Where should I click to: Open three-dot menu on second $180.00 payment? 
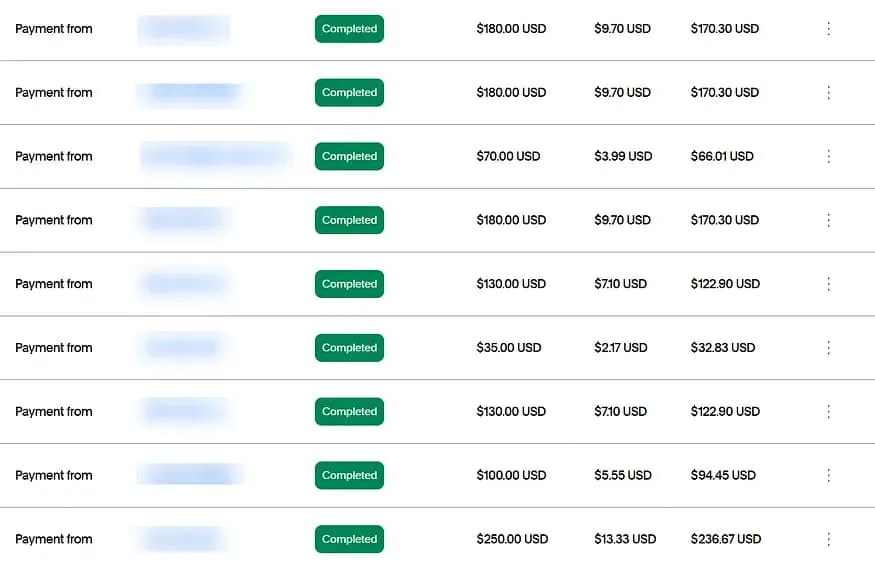coord(829,92)
